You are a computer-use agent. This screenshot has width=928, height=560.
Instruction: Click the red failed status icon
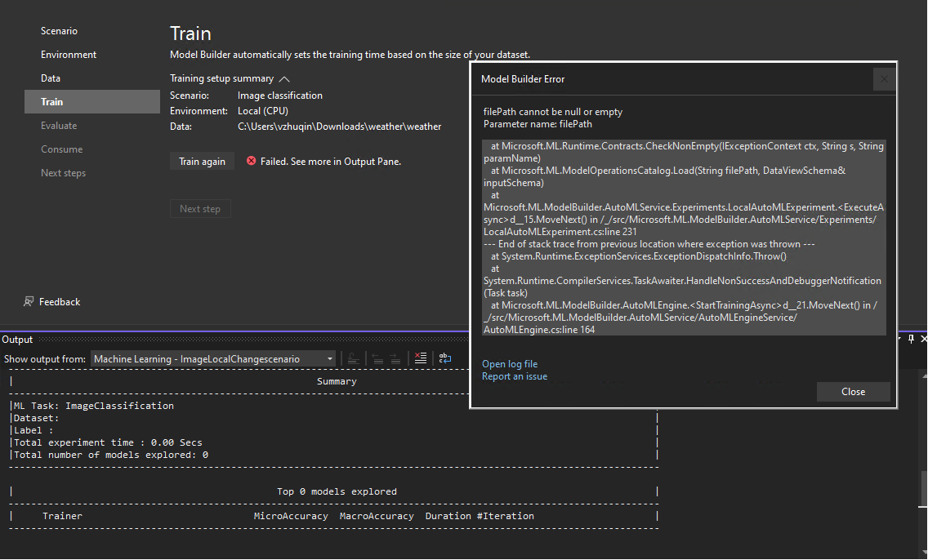point(252,161)
